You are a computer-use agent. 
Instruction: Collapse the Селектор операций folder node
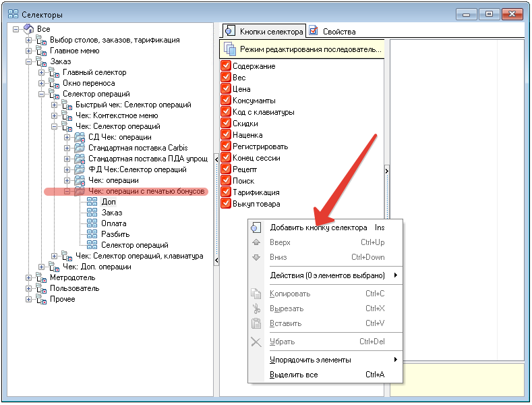(41, 94)
